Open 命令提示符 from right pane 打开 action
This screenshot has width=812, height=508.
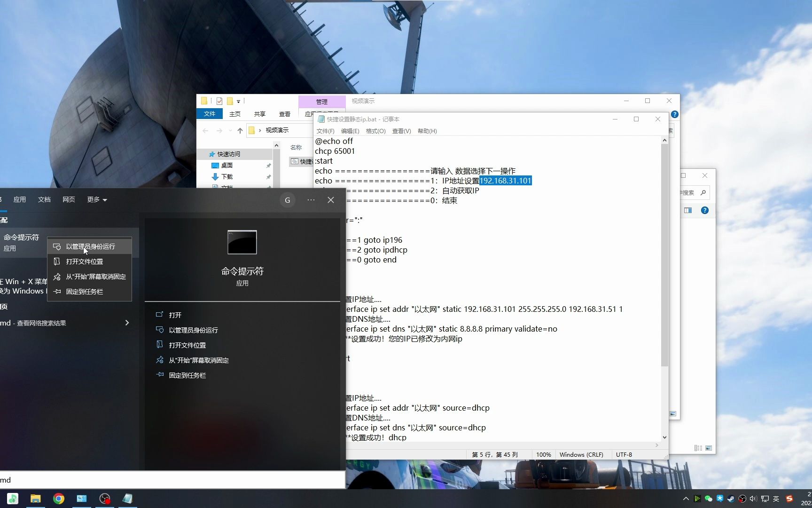(x=175, y=315)
